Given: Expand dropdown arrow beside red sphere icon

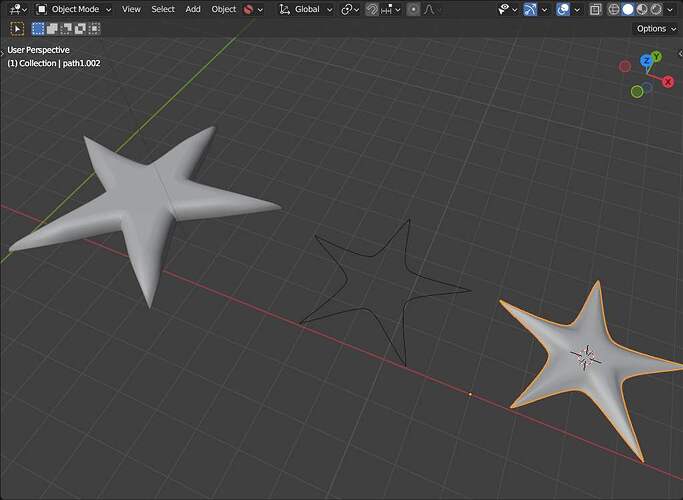Looking at the screenshot, I should point(260,10).
